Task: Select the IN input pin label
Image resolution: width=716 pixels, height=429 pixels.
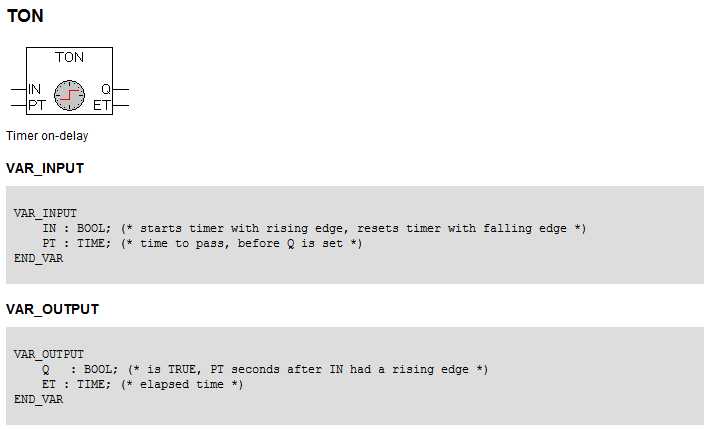Action: 35,89
